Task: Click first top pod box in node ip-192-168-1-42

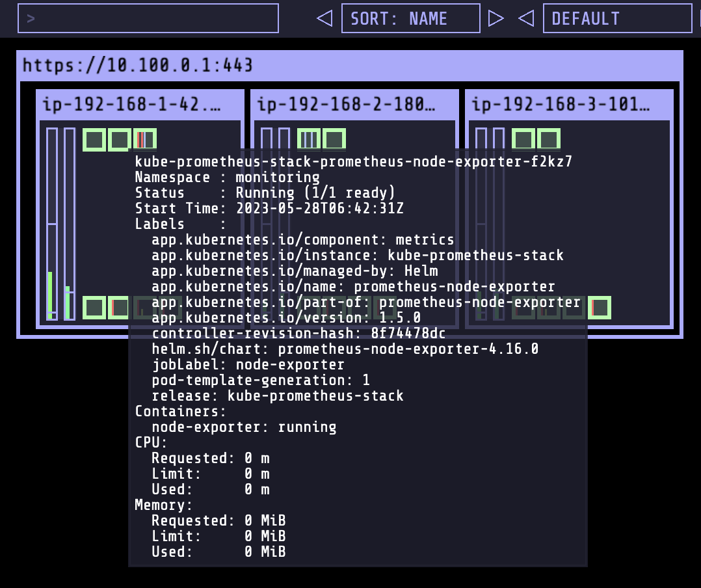Action: (x=94, y=139)
